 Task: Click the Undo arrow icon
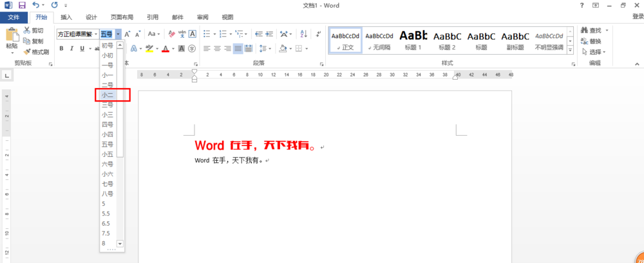(x=36, y=5)
